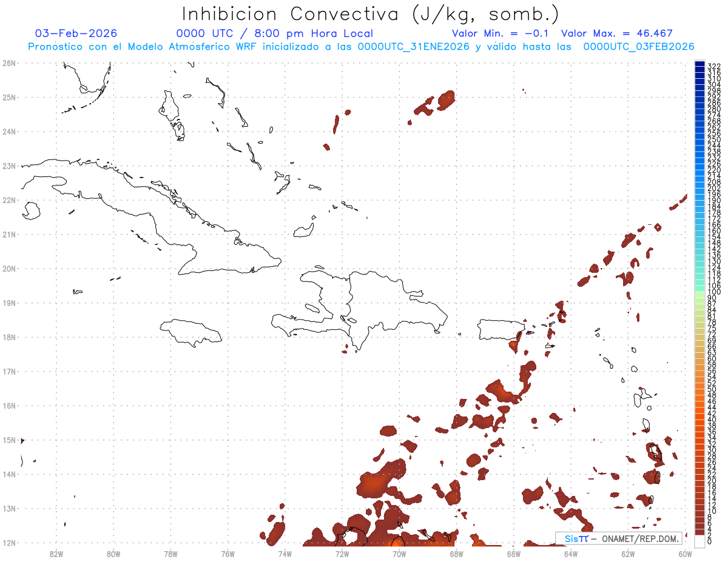Click the Puerto Rico island outline

pos(501,329)
